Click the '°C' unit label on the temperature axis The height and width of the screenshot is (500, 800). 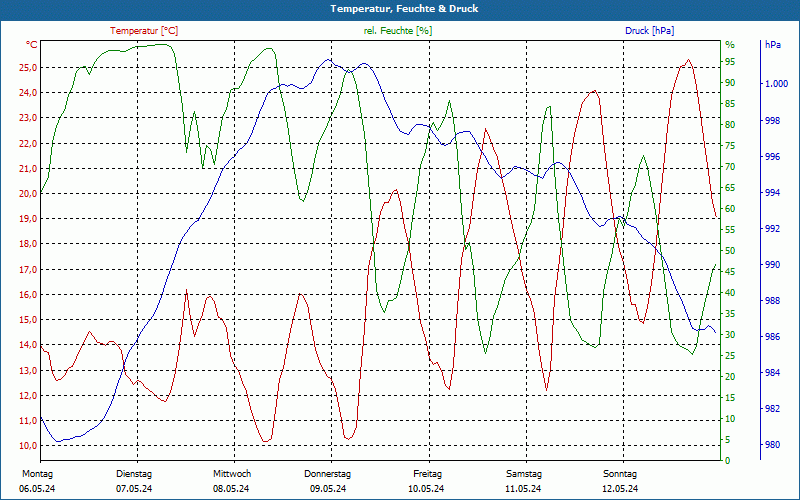point(32,45)
